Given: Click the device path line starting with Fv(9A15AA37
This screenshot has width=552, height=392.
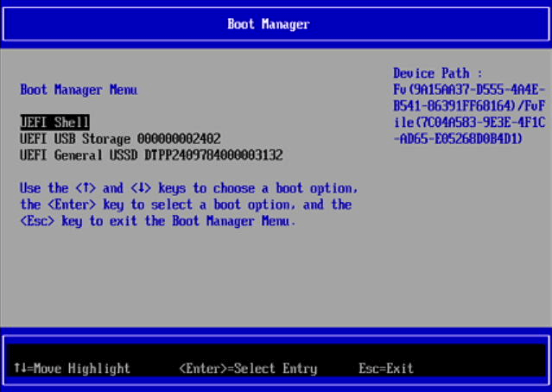Looking at the screenshot, I should 467,90.
